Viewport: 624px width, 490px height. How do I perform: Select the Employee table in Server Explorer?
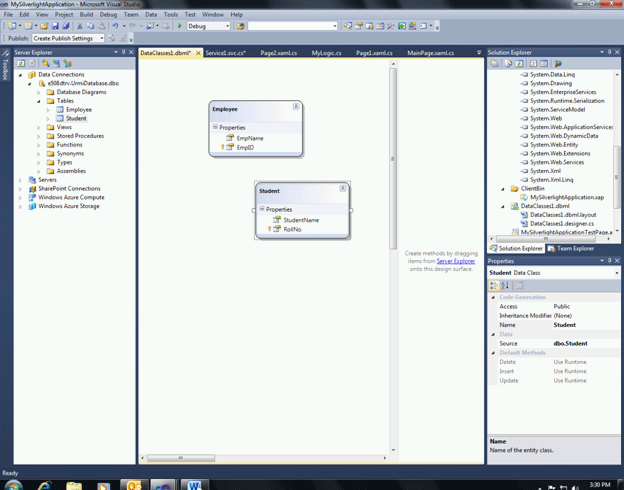pyautogui.click(x=79, y=110)
